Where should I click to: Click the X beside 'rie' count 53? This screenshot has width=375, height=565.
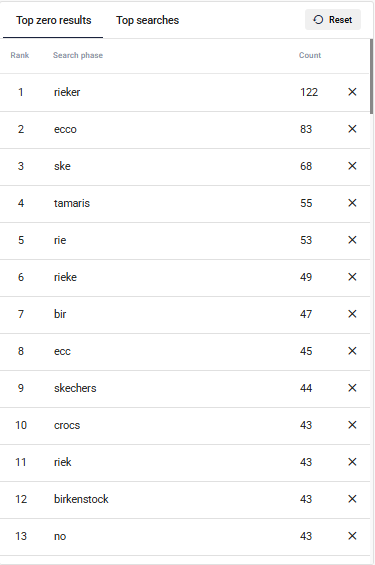tap(352, 240)
